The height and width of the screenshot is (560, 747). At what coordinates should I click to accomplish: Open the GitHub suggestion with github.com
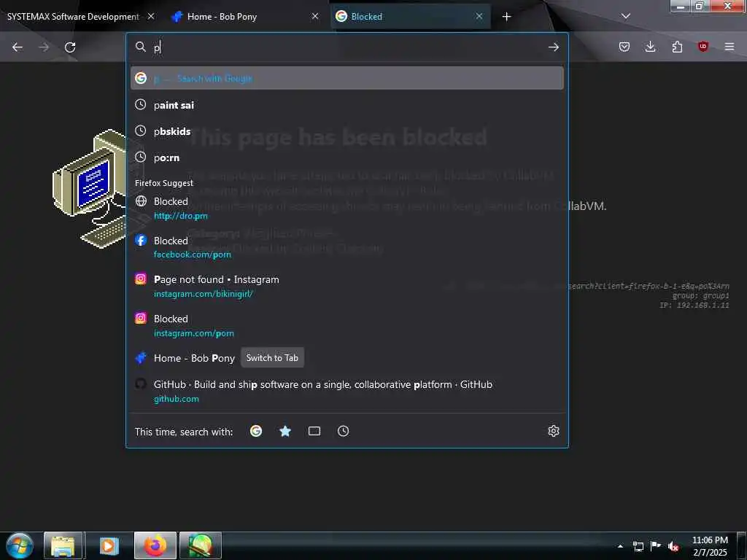347,391
